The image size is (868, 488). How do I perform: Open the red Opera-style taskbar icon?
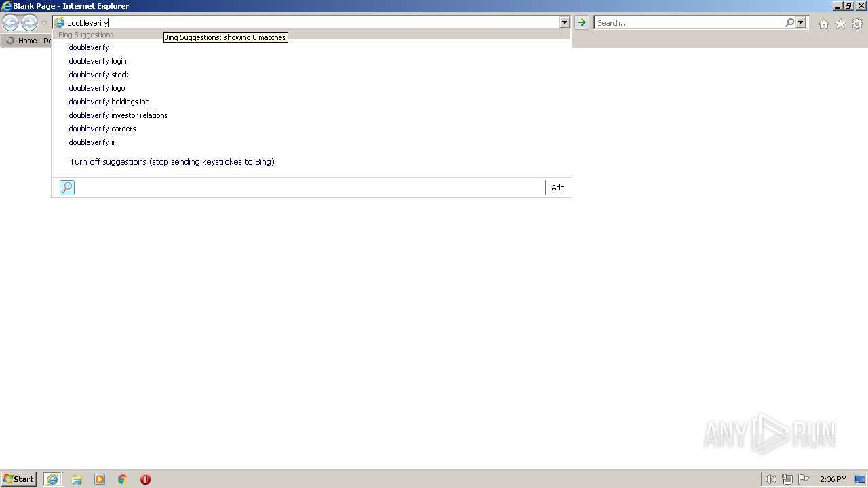[145, 479]
